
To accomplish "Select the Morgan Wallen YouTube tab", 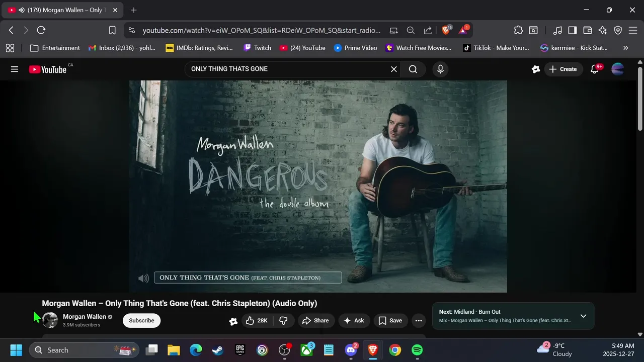I will (63, 10).
